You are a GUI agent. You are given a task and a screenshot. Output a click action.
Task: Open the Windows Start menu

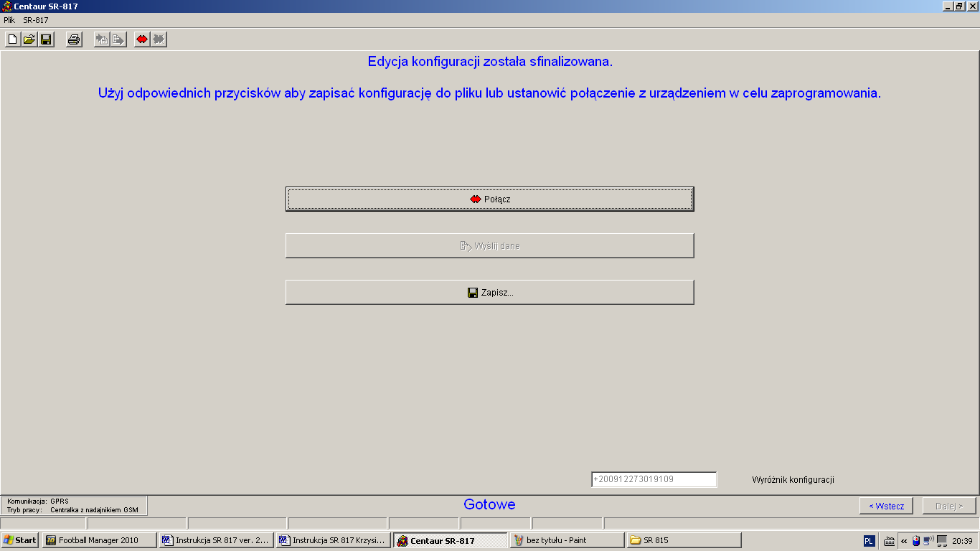pos(20,540)
